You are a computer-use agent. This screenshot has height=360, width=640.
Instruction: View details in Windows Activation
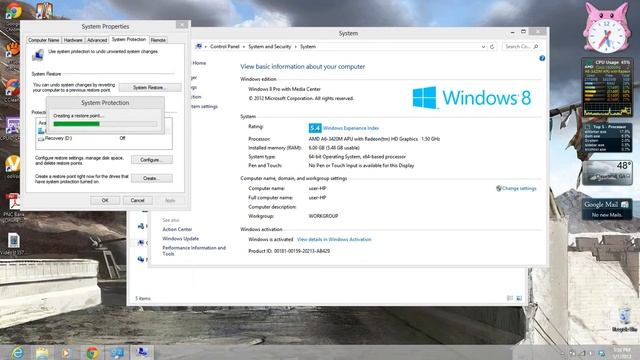tap(334, 240)
